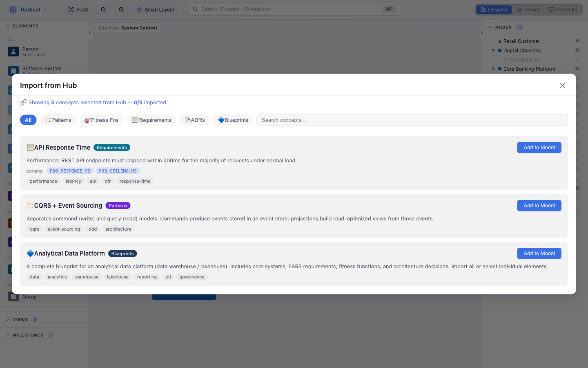Click the Patterns badge on CQRS card
588x368 pixels.
click(118, 206)
